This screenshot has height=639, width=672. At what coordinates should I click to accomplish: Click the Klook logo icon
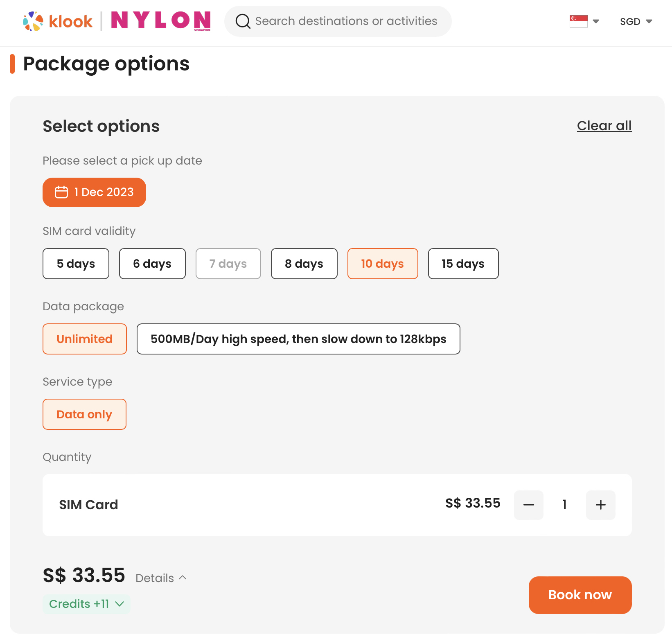pos(33,21)
